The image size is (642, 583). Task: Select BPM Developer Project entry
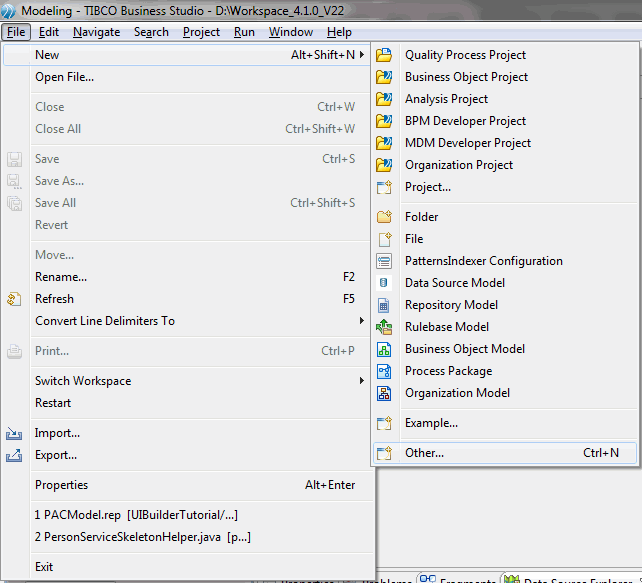[505, 121]
